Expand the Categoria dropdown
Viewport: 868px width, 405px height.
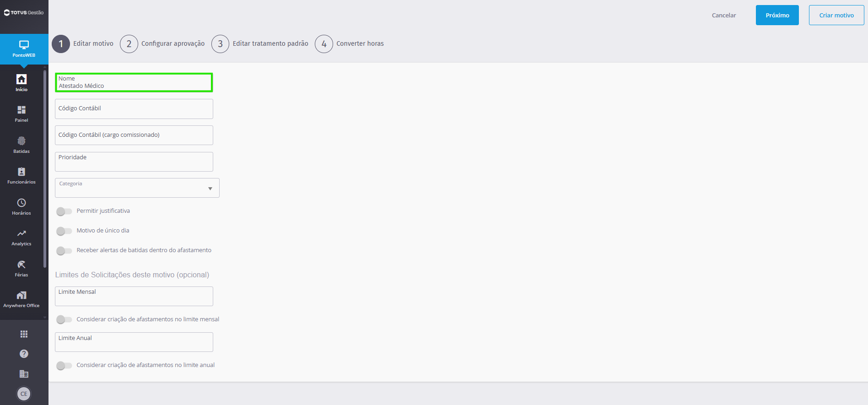(x=137, y=188)
